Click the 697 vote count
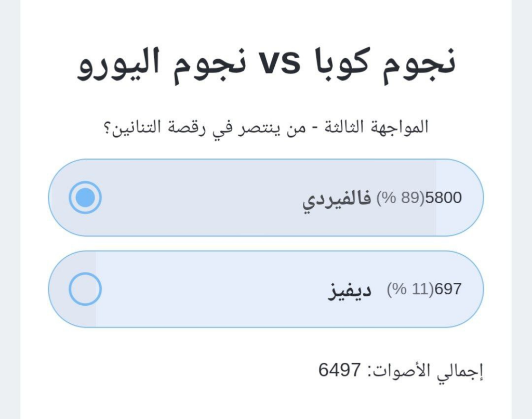The height and width of the screenshot is (419, 532). (x=447, y=290)
